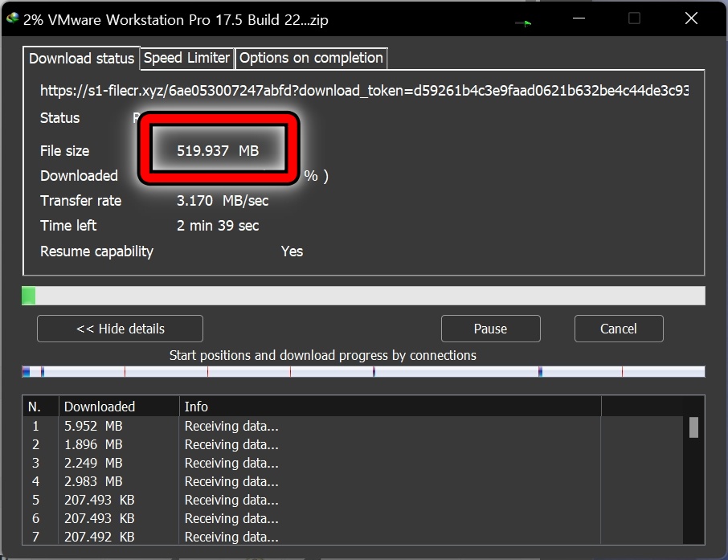Cancel the download

click(619, 329)
